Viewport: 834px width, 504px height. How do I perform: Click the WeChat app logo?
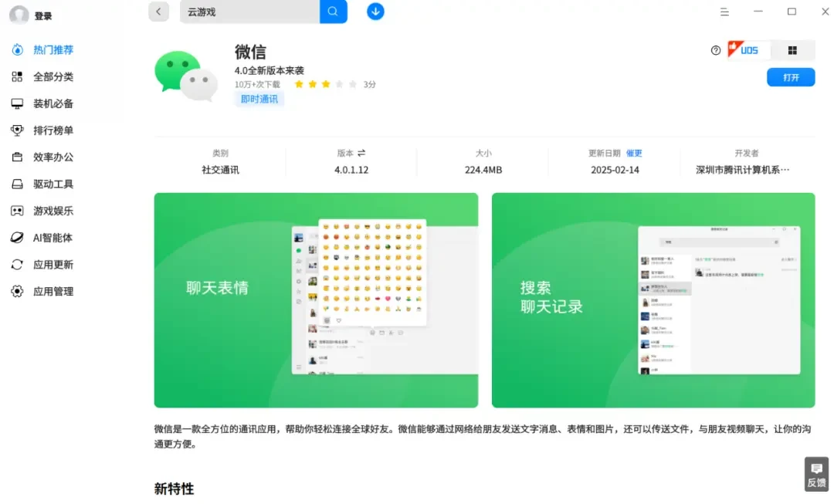pyautogui.click(x=186, y=76)
